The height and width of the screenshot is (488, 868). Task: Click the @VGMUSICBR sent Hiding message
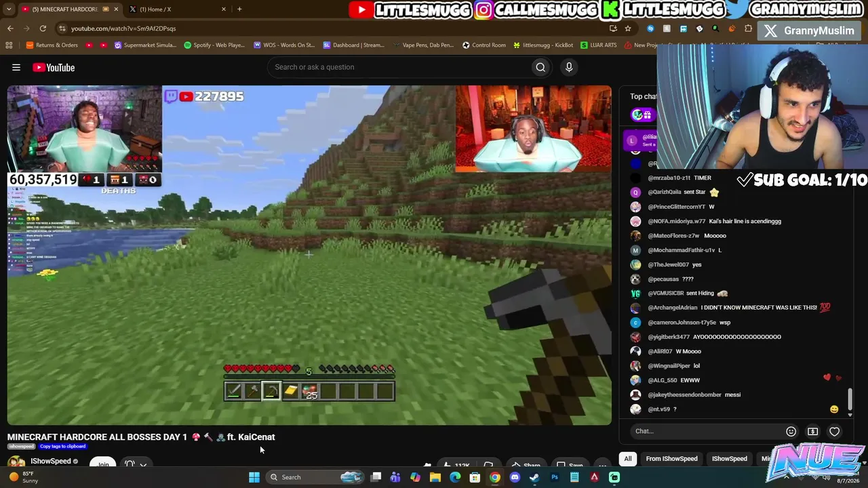click(688, 293)
